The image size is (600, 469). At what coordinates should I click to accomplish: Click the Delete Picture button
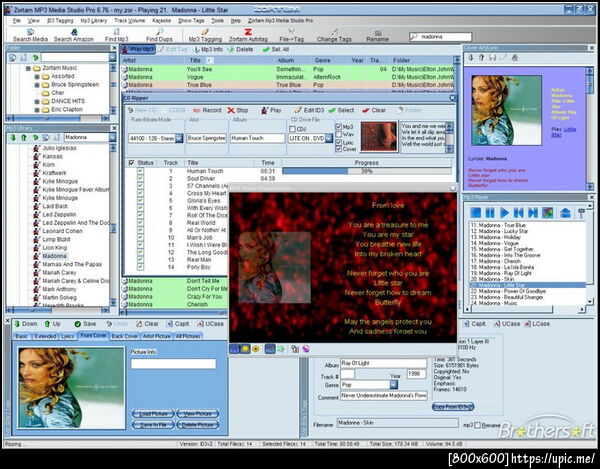point(198,425)
